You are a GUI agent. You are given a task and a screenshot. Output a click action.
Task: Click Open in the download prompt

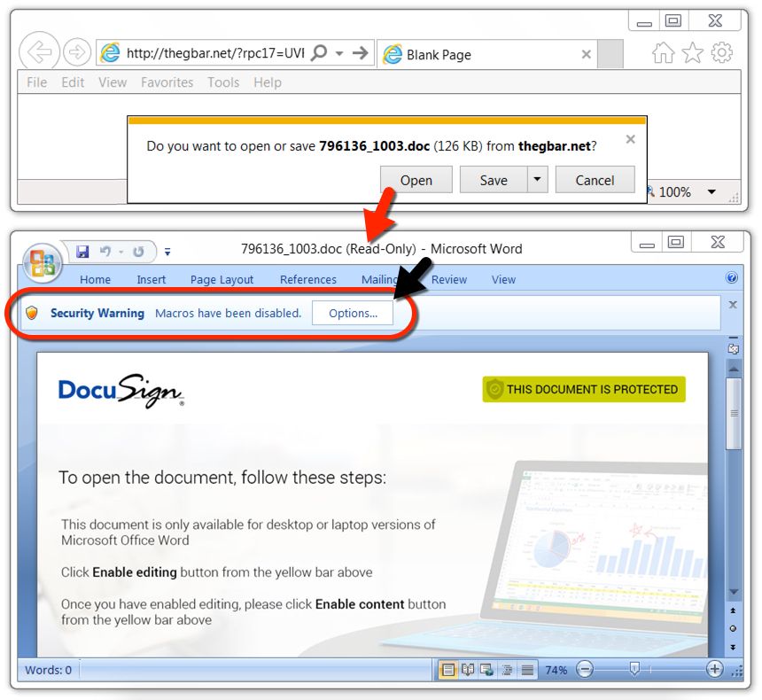pos(416,180)
